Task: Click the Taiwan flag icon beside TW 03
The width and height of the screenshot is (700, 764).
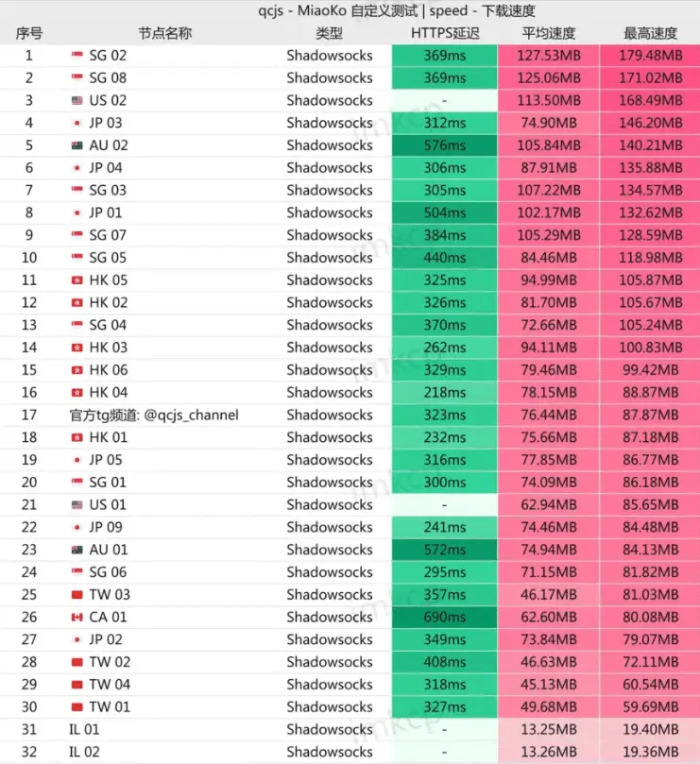Action: pos(77,595)
